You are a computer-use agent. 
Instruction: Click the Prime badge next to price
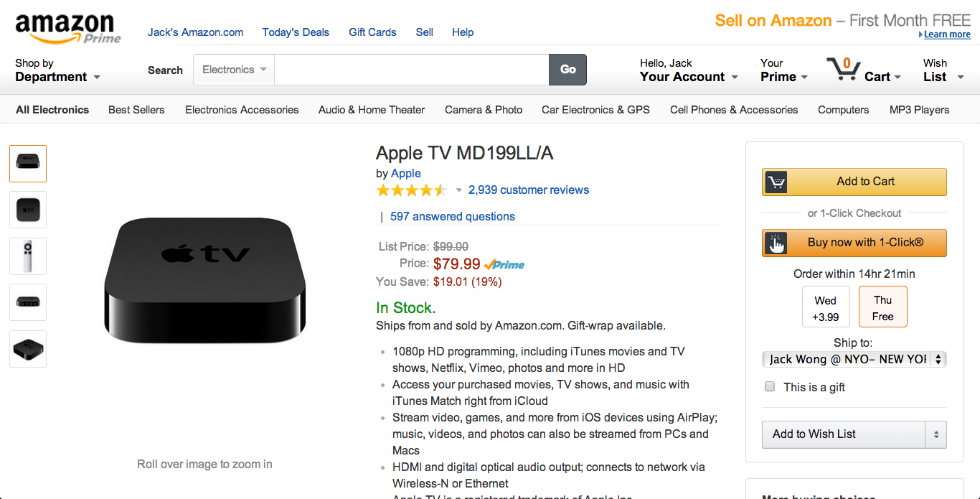(504, 264)
